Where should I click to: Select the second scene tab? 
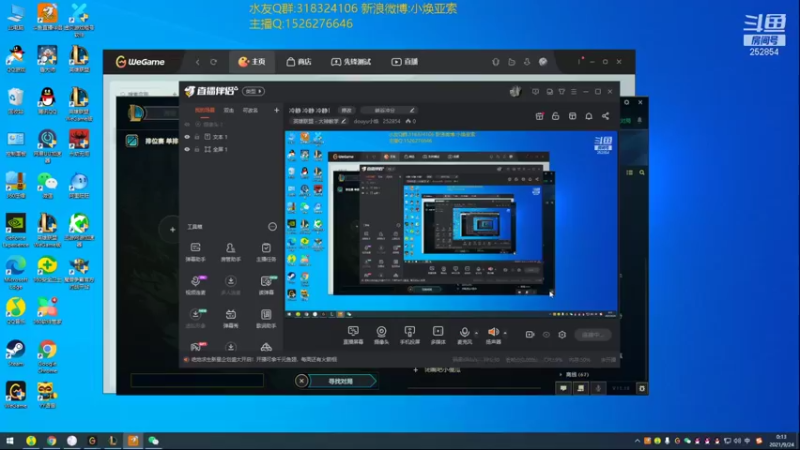pos(229,110)
